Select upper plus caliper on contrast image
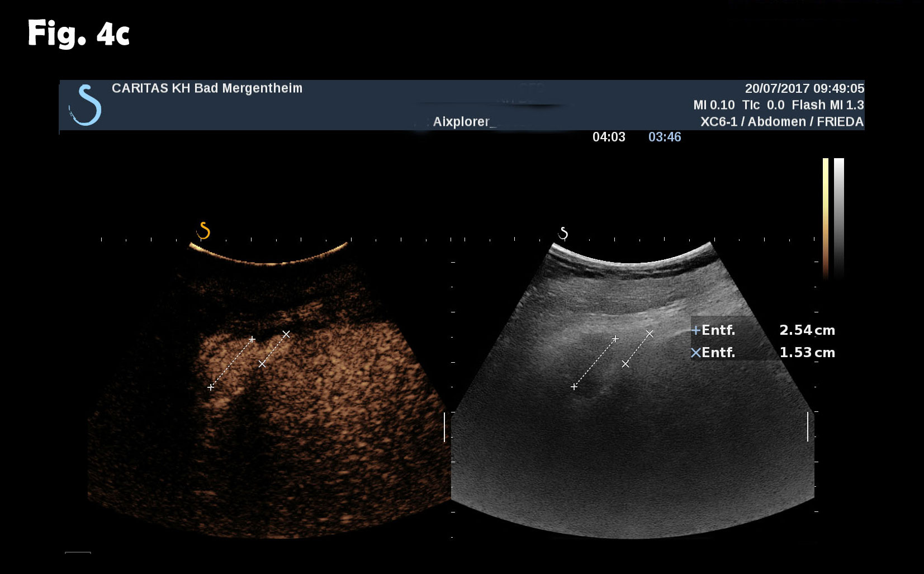 252,339
